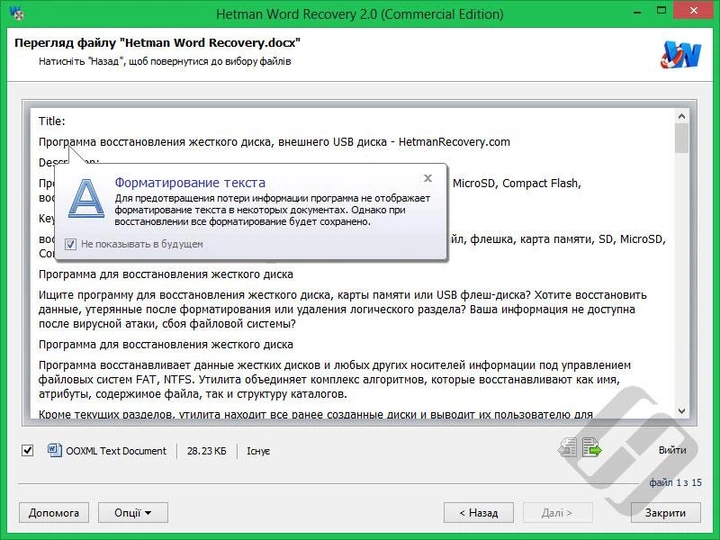Click the 'OOXML Text Document' file type label

pos(116,451)
